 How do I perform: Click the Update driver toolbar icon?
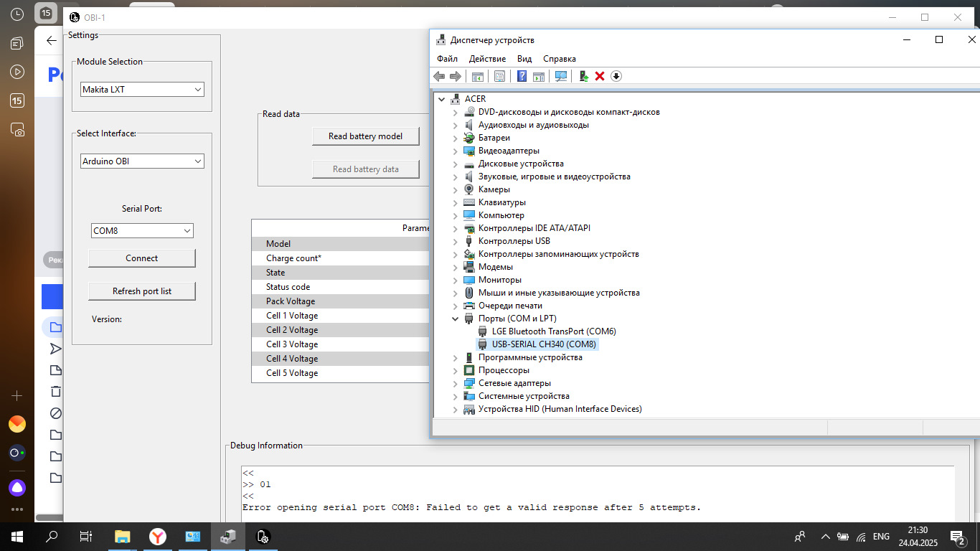click(583, 76)
